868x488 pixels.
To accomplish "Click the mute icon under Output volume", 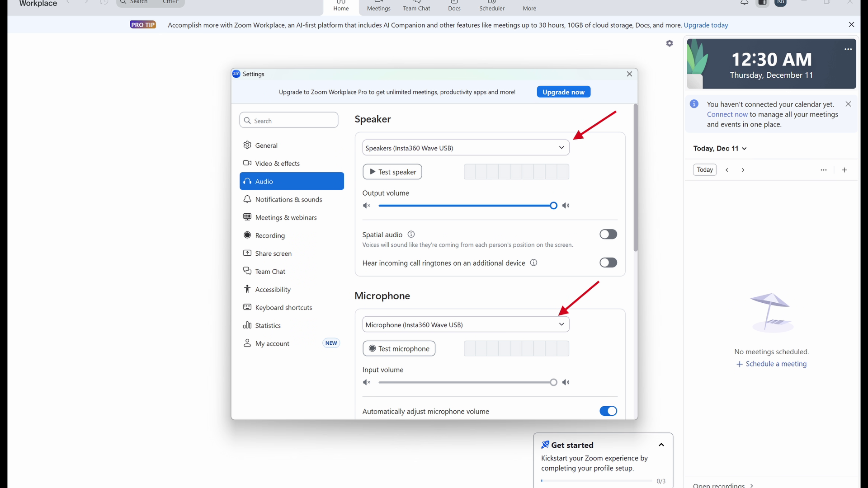I will pos(367,206).
